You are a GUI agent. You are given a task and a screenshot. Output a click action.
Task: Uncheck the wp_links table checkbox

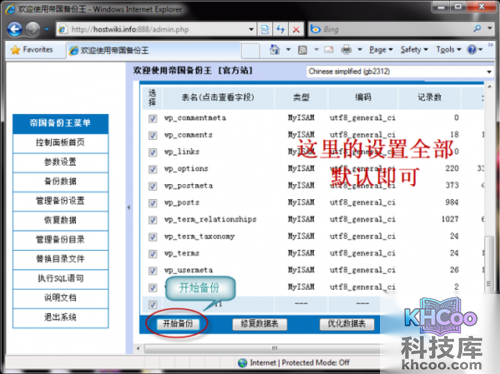153,152
